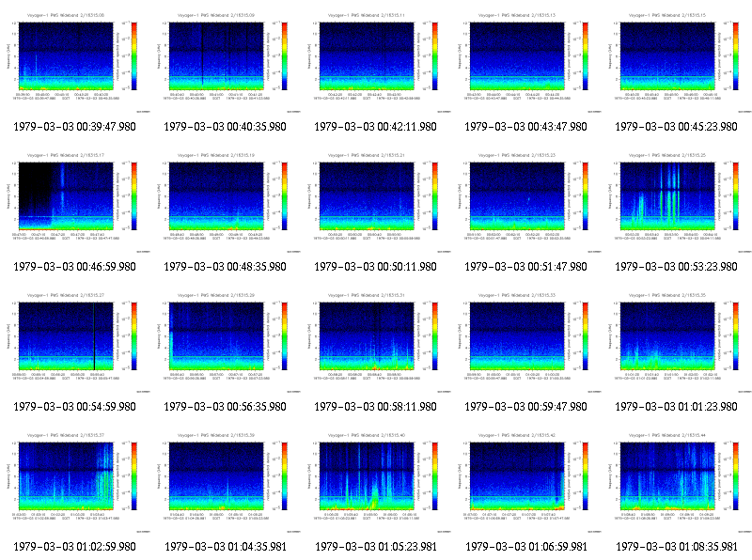Open spectrogram thumbnail for 00:42:11.980
The width and height of the screenshot is (752, 560).
(x=376, y=60)
